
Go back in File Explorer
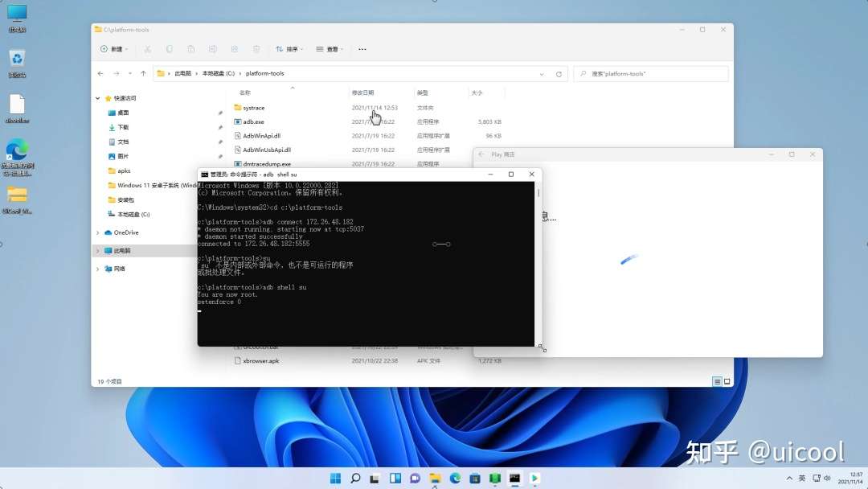pyautogui.click(x=100, y=73)
